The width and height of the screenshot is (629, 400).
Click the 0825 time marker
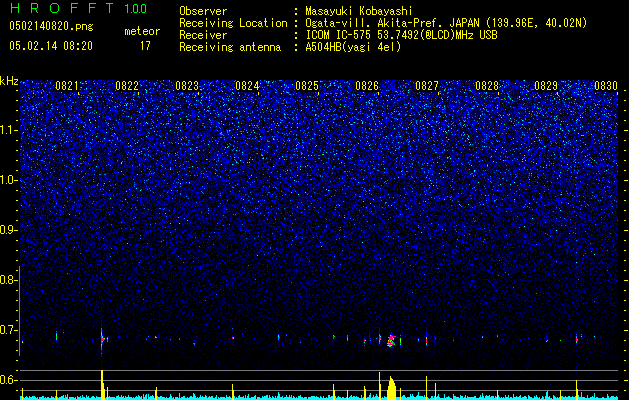click(307, 86)
